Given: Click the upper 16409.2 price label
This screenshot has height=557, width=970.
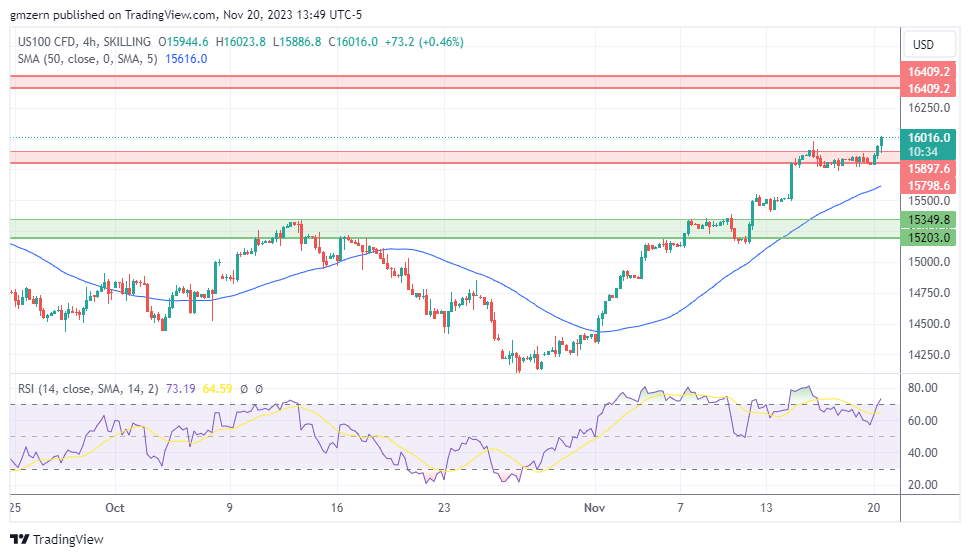Looking at the screenshot, I should (929, 72).
